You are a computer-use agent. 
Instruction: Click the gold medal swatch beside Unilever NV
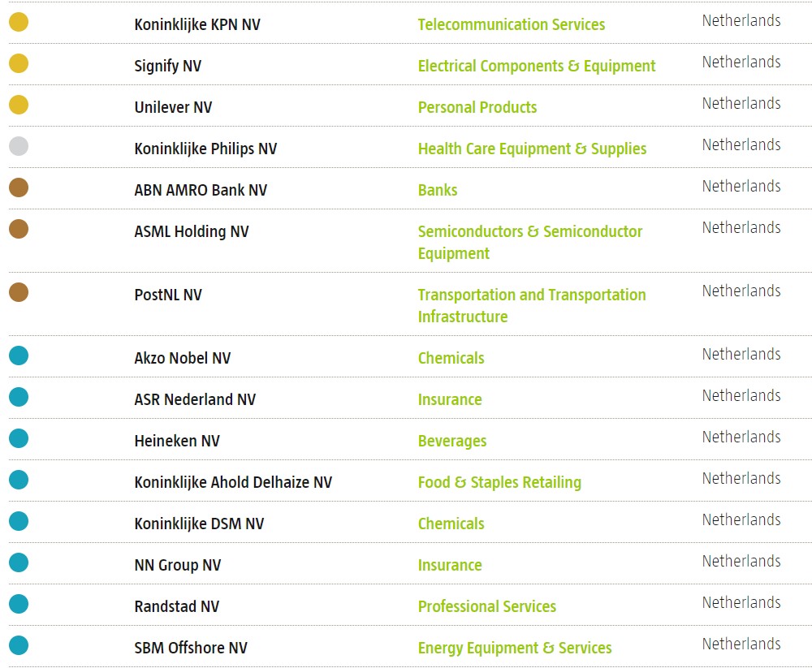[x=19, y=105]
